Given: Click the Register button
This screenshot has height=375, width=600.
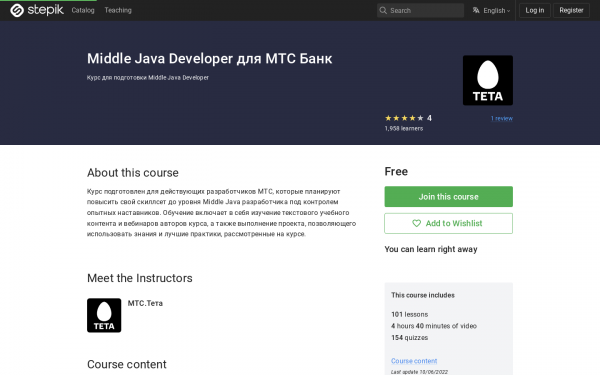Looking at the screenshot, I should point(571,10).
